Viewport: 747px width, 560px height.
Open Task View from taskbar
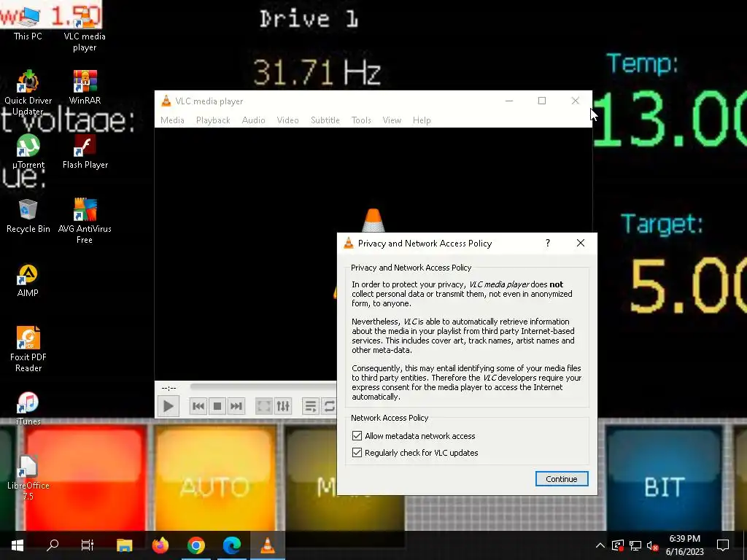click(88, 545)
